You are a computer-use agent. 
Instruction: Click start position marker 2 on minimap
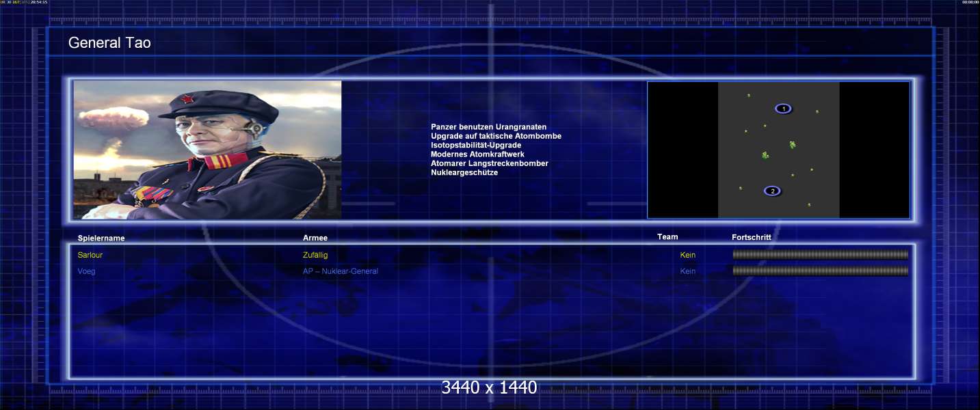[772, 191]
